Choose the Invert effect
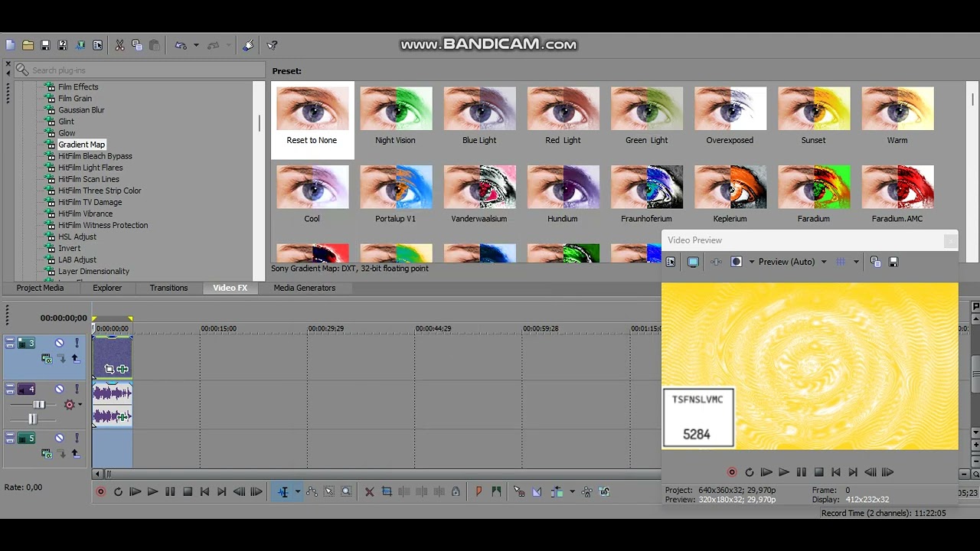The width and height of the screenshot is (980, 551). point(69,248)
